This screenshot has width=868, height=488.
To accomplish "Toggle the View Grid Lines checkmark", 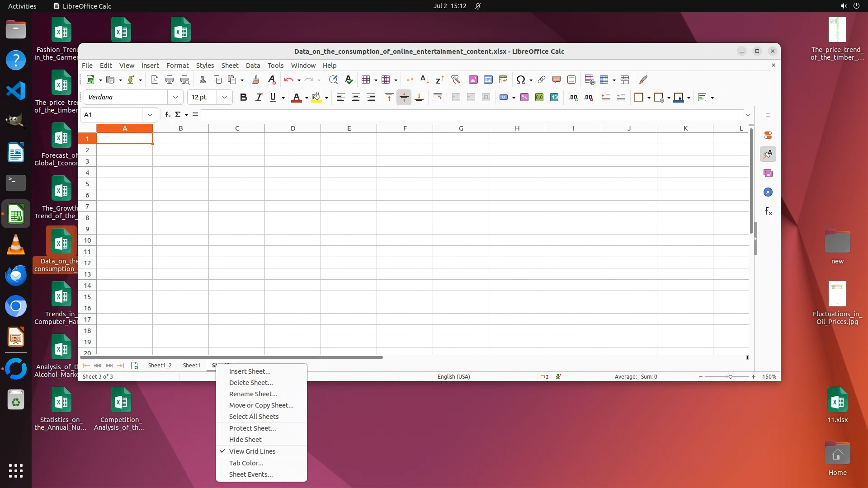I will tap(252, 451).
